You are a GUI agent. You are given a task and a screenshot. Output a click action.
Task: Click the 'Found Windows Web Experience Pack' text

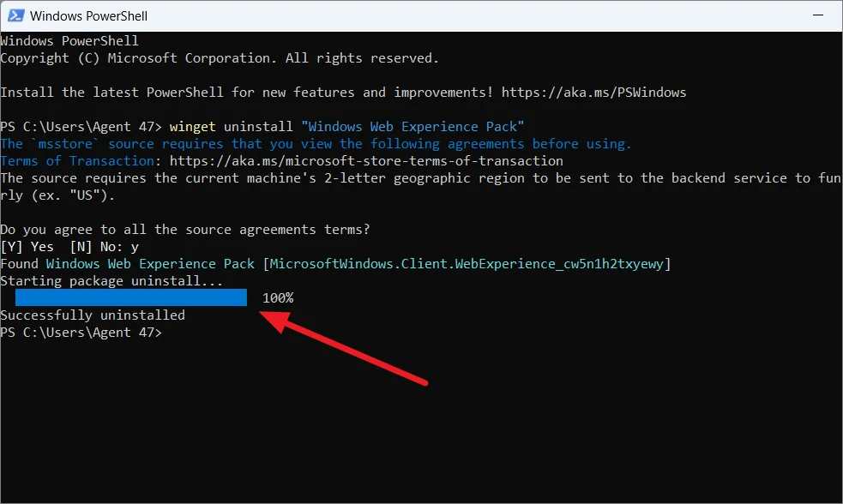tap(128, 264)
